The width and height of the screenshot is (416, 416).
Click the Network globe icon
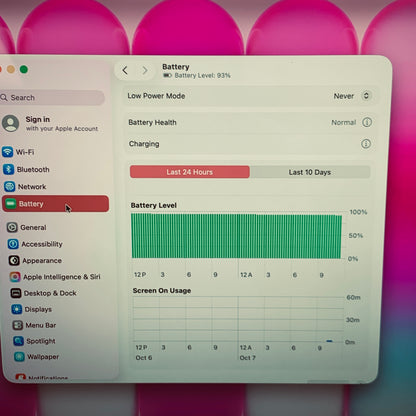coord(9,186)
